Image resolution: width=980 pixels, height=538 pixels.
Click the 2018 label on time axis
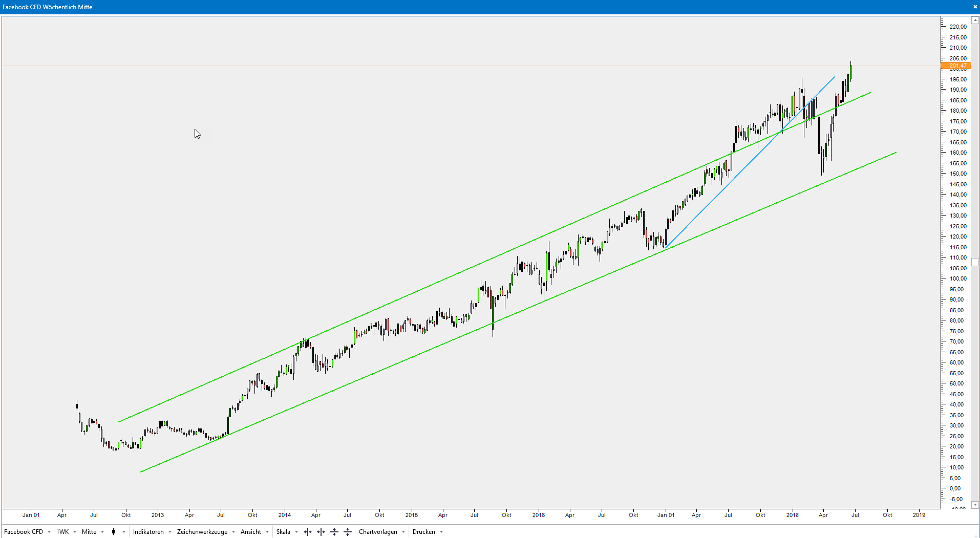793,515
